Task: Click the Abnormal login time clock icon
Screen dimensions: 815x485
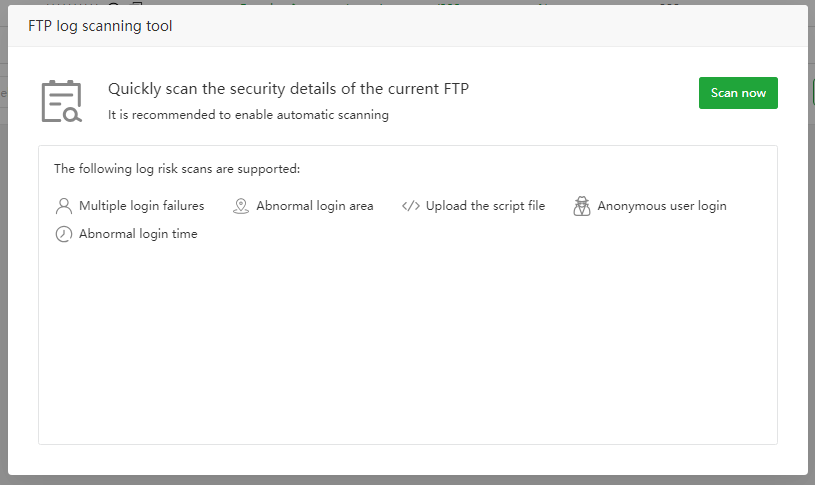Action: coord(64,234)
